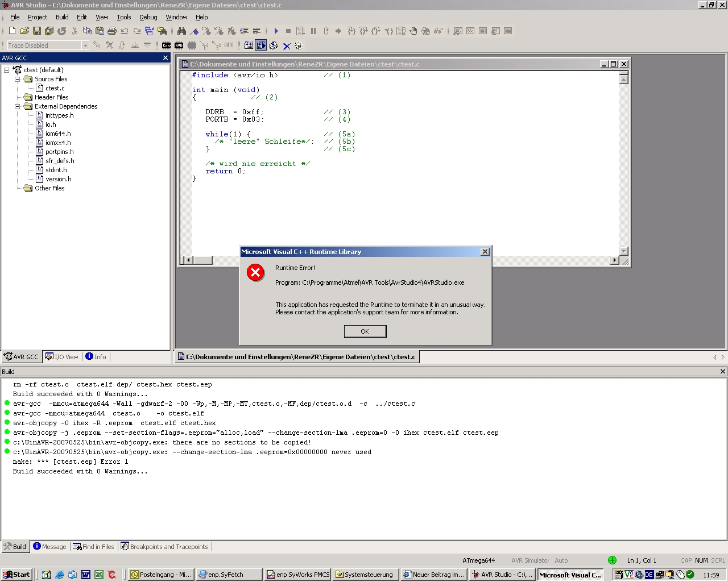Viewport: 728px width, 582px height.
Task: Collapse the Source Files tree node
Action: tap(17, 79)
